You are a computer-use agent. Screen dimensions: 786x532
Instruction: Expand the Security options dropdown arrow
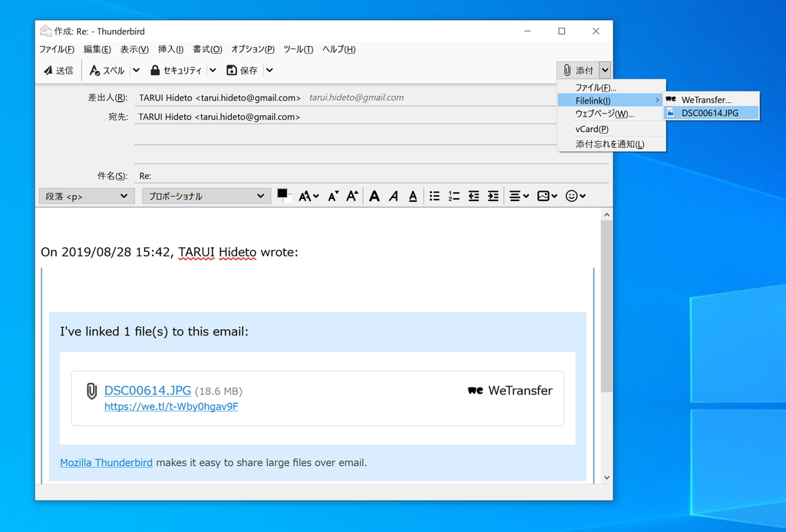(213, 70)
